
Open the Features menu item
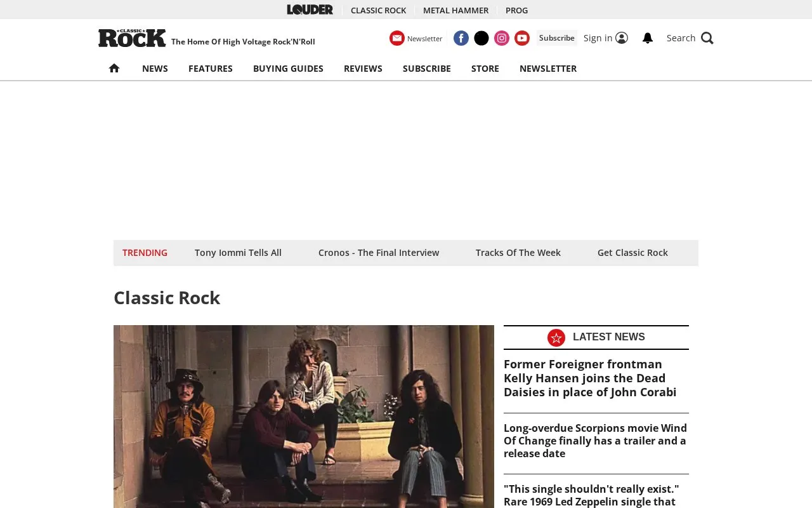click(x=211, y=69)
